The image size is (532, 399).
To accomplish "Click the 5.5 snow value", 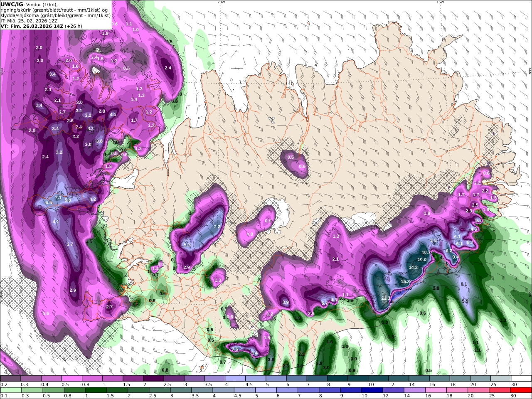I will [x=433, y=240].
